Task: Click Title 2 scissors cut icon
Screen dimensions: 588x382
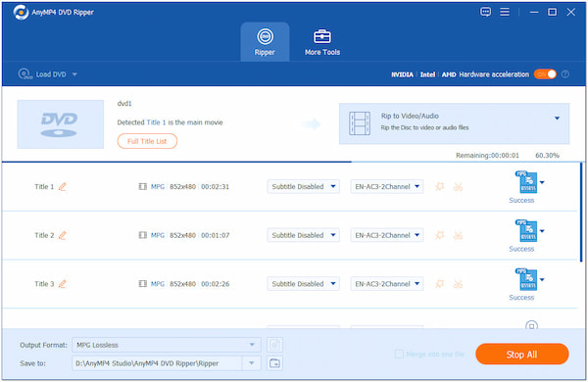Action: click(458, 235)
